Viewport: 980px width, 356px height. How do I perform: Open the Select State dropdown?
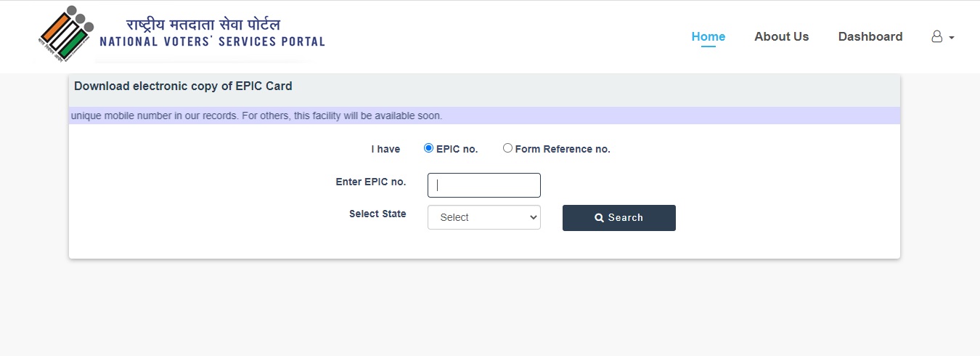click(484, 217)
